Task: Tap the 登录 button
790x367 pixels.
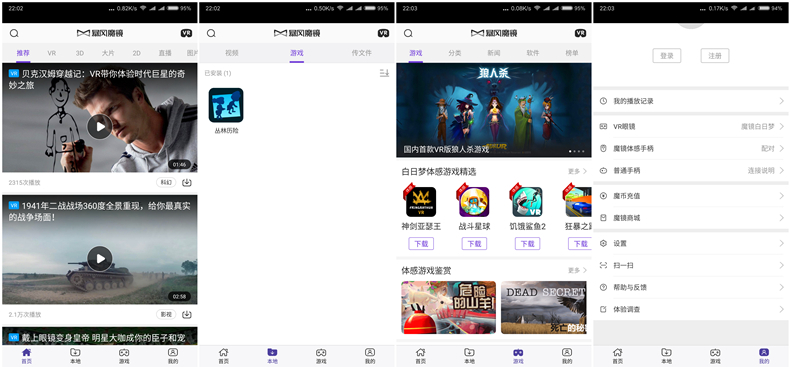Action: coord(667,55)
